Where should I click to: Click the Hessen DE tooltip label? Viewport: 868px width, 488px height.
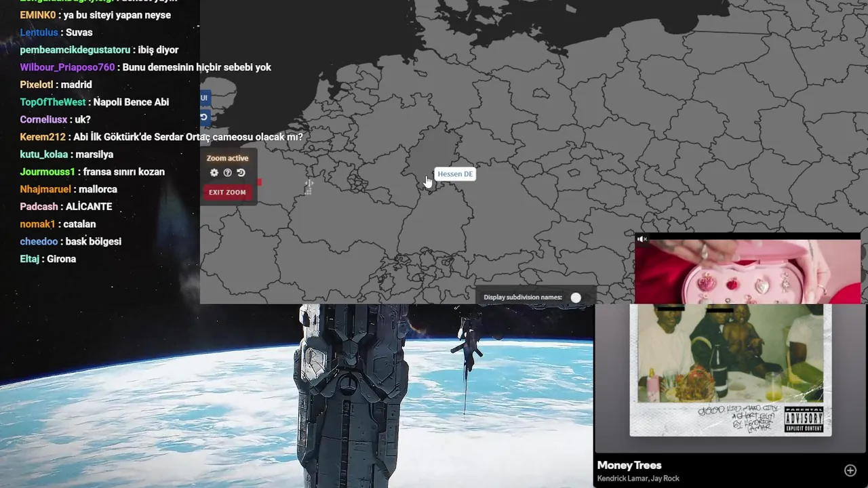pos(455,174)
